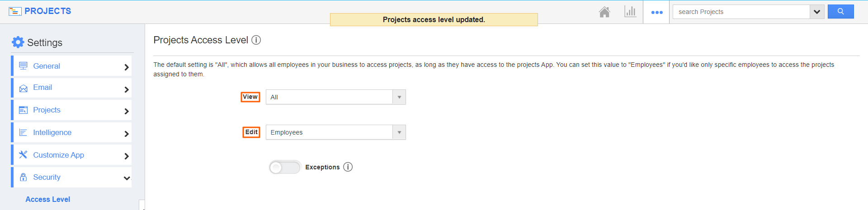The image size is (868, 210).
Task: Click the Projects app logo icon
Action: [15, 11]
